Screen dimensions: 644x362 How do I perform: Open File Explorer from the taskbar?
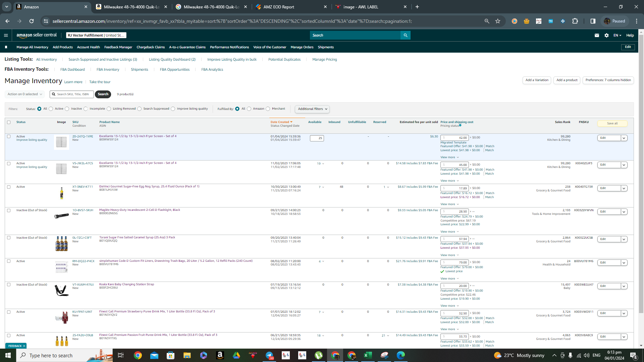tap(187, 355)
